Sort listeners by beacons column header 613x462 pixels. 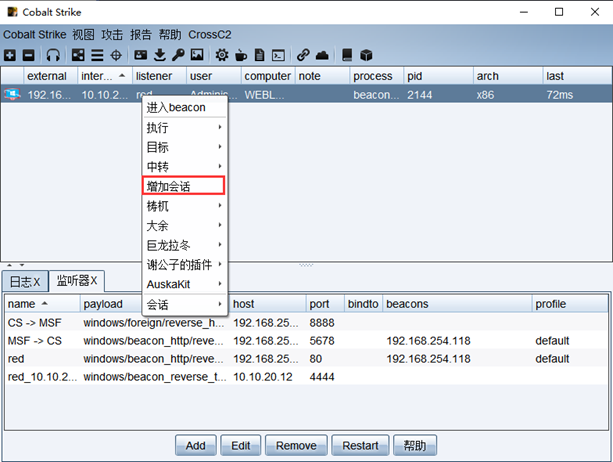pos(457,304)
